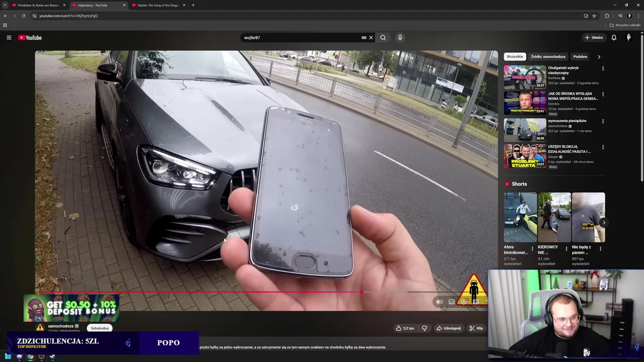644x362 pixels.
Task: Click the Udostępnij share button
Action: [448, 328]
